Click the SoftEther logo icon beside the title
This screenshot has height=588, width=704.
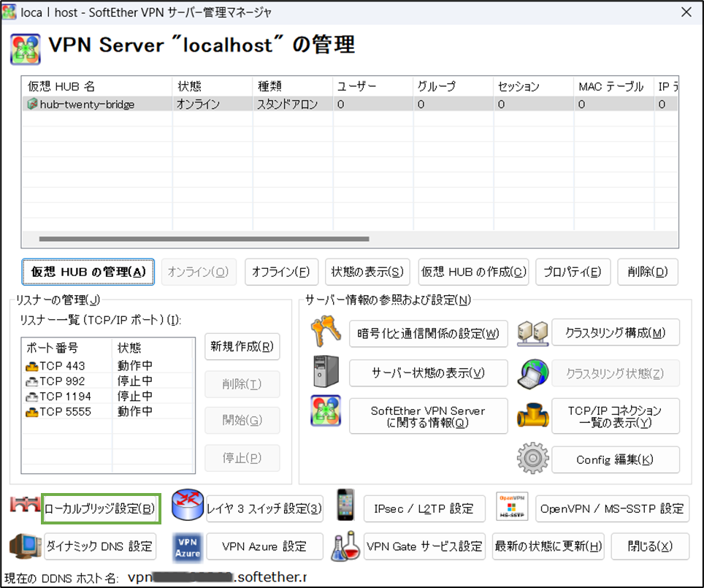click(26, 49)
